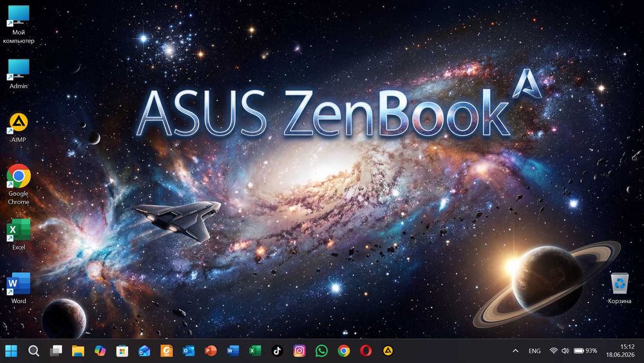Open the Windows Start menu
644x363 pixels.
12,351
